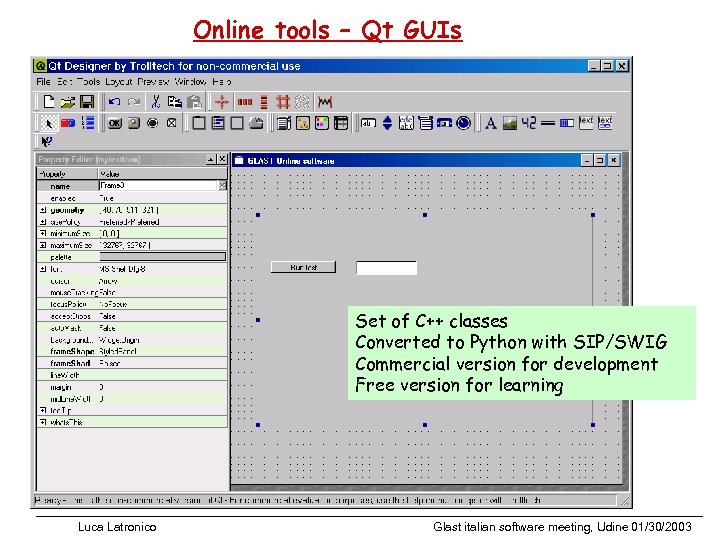The image size is (720, 540).
Task: Pick the LineEdit widget tool
Action: (x=368, y=123)
